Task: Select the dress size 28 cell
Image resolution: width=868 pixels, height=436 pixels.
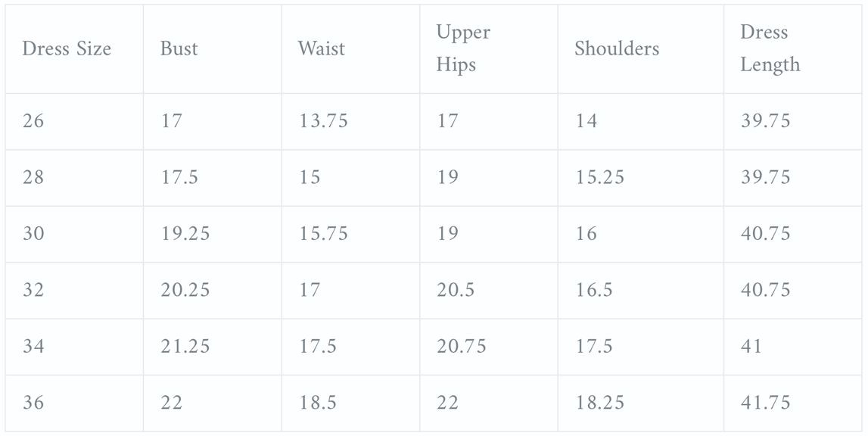Action: [33, 178]
